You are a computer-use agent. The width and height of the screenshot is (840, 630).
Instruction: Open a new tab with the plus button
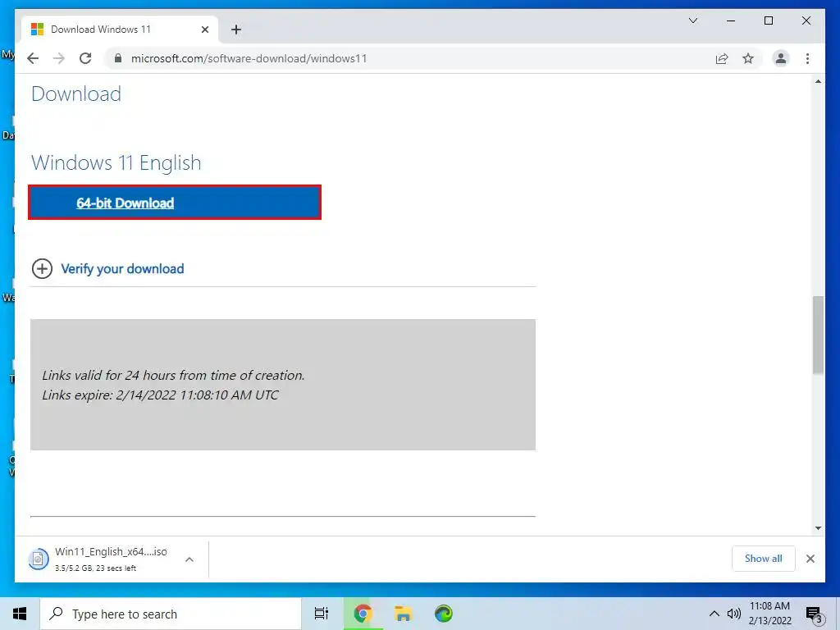[235, 30]
